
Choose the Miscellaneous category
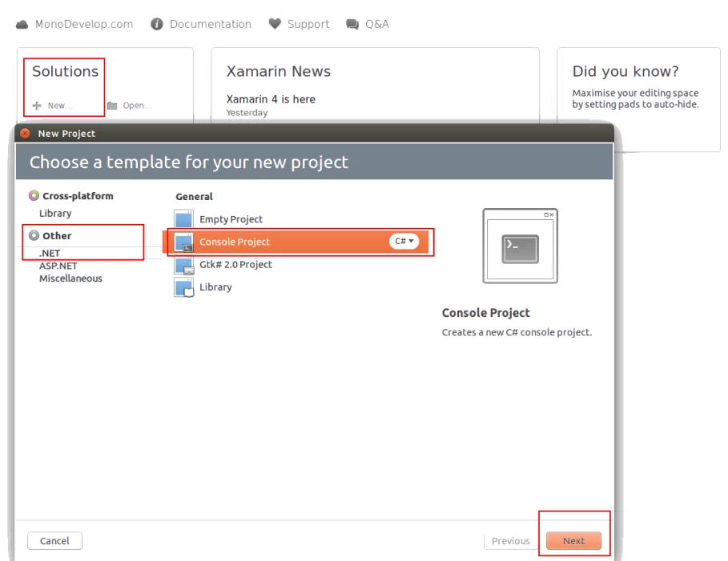70,278
